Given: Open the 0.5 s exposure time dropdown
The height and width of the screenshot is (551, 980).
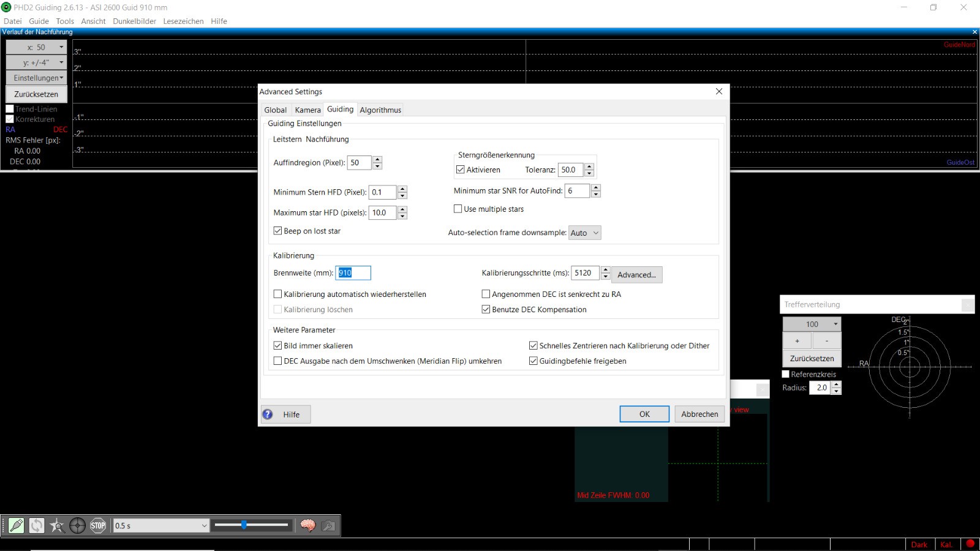Looking at the screenshot, I should (161, 525).
